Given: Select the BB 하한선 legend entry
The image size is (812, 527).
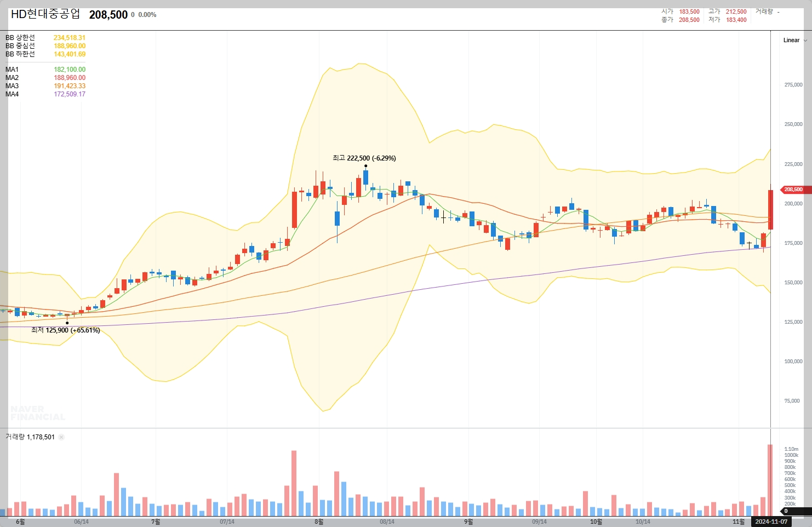Looking at the screenshot, I should [45, 54].
